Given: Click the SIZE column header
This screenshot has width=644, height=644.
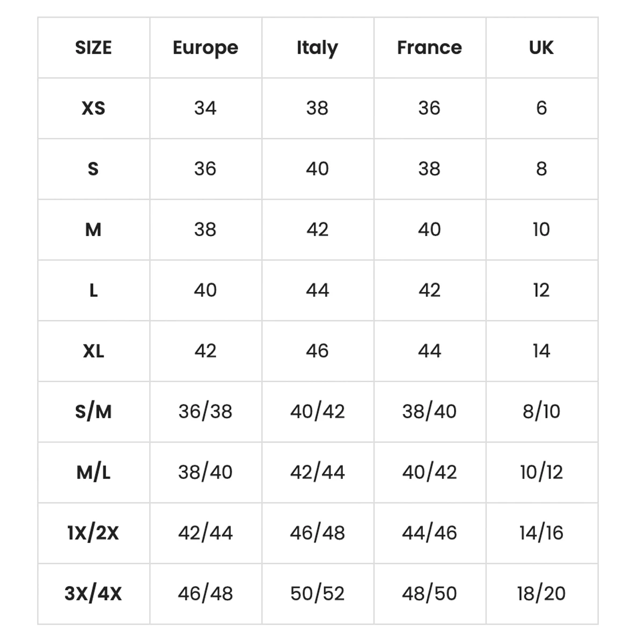Looking at the screenshot, I should coord(93,48).
